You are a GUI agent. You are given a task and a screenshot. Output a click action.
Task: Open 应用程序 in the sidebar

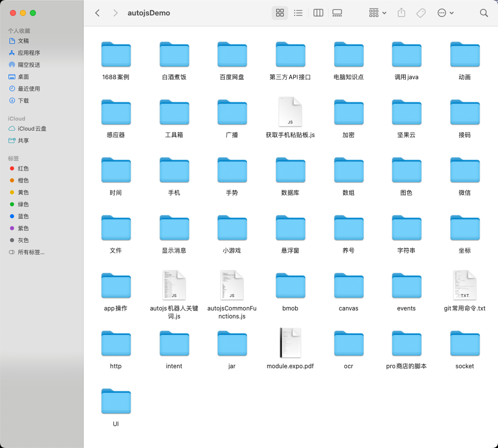(29, 53)
